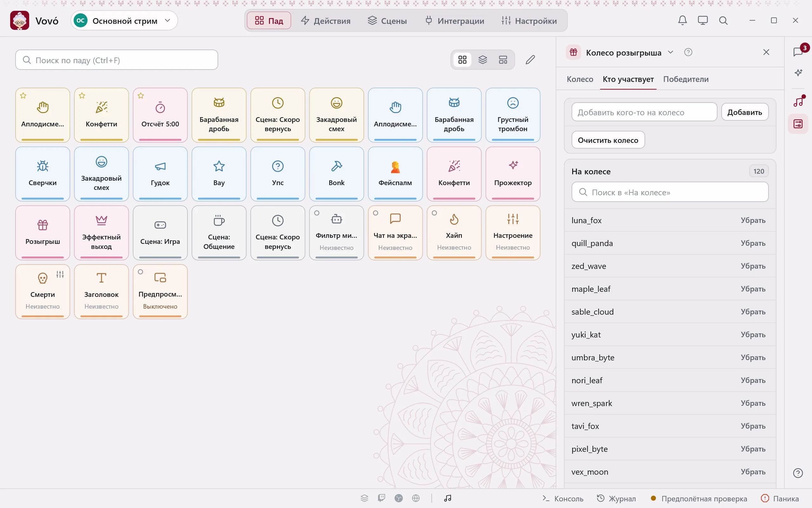Click the sparkle icon in right sidebar
Viewport: 812px width, 508px height.
(798, 73)
